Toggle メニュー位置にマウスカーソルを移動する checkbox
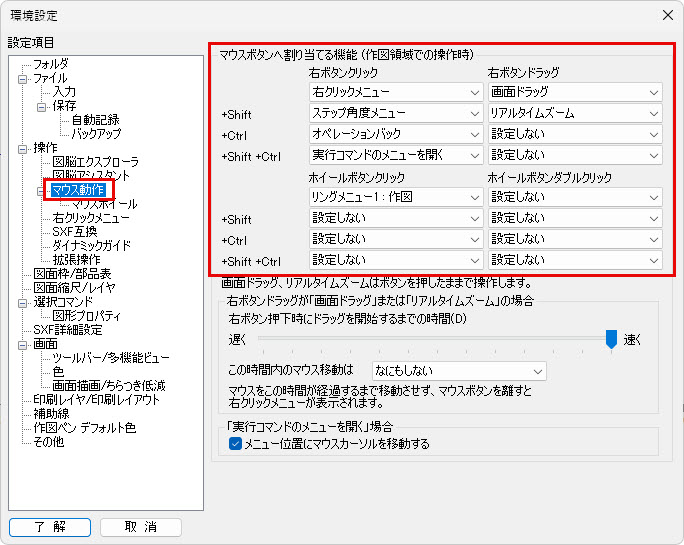684x545 pixels. [236, 444]
